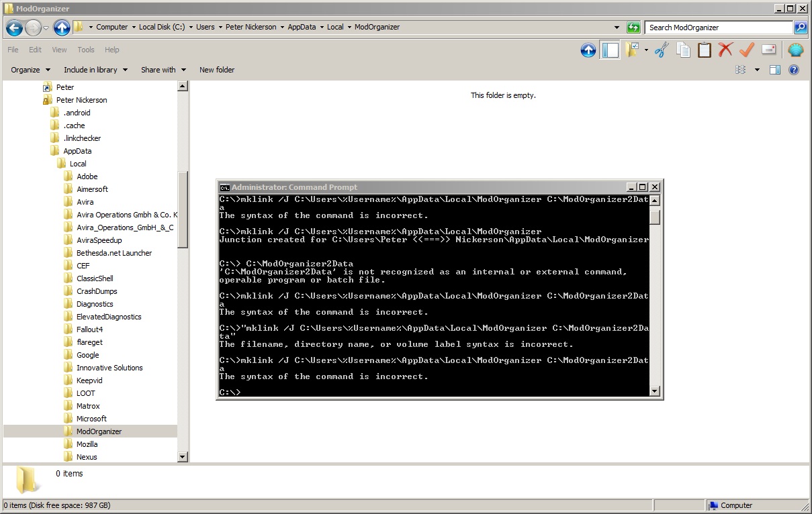Viewport: 812px width, 514px height.
Task: Click the Search ModOrganizer field
Action: [719, 28]
